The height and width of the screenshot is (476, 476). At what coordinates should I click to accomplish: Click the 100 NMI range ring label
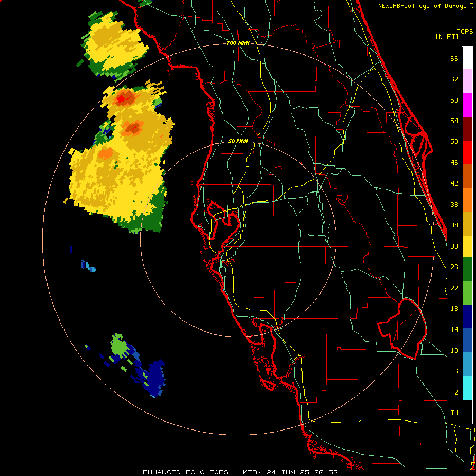pos(238,43)
